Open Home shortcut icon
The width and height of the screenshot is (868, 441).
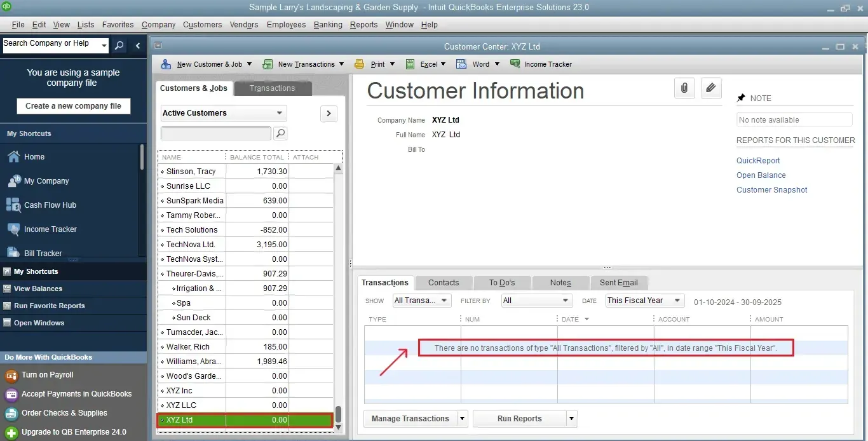coord(13,157)
